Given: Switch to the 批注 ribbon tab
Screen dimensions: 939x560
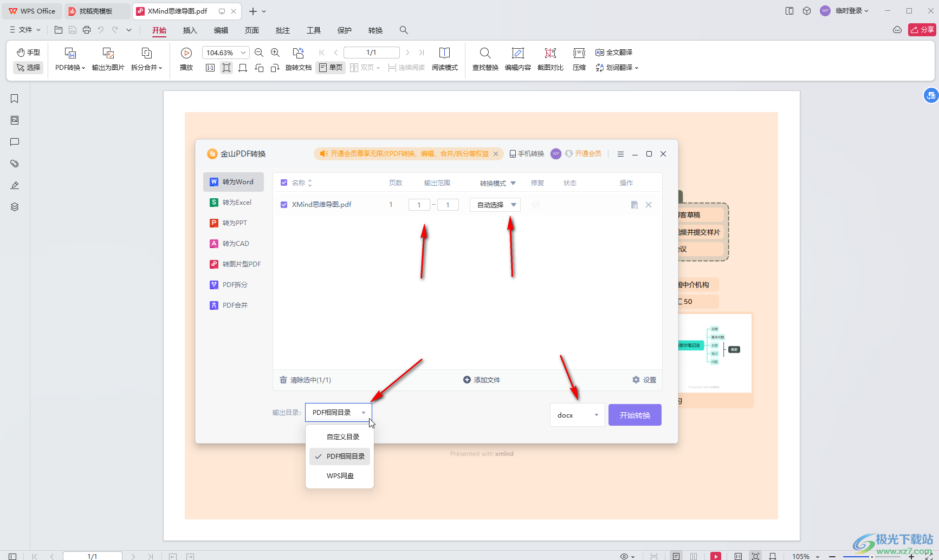Looking at the screenshot, I should [282, 30].
